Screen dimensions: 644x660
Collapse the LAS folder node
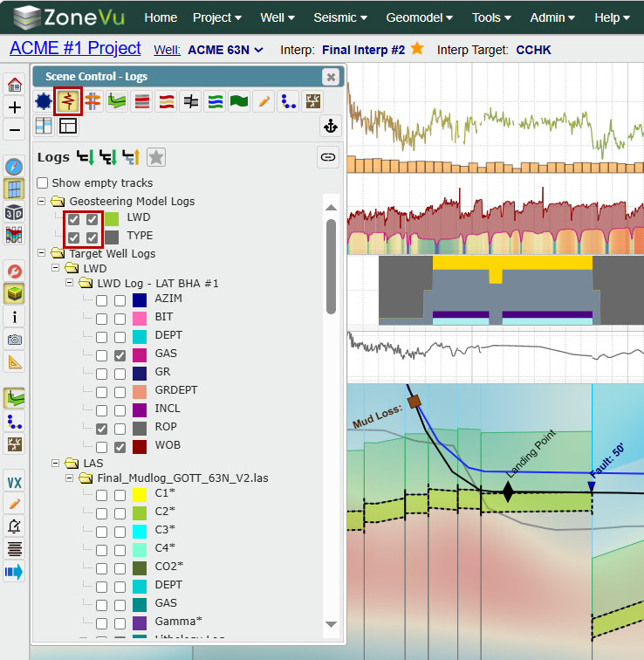[x=55, y=463]
